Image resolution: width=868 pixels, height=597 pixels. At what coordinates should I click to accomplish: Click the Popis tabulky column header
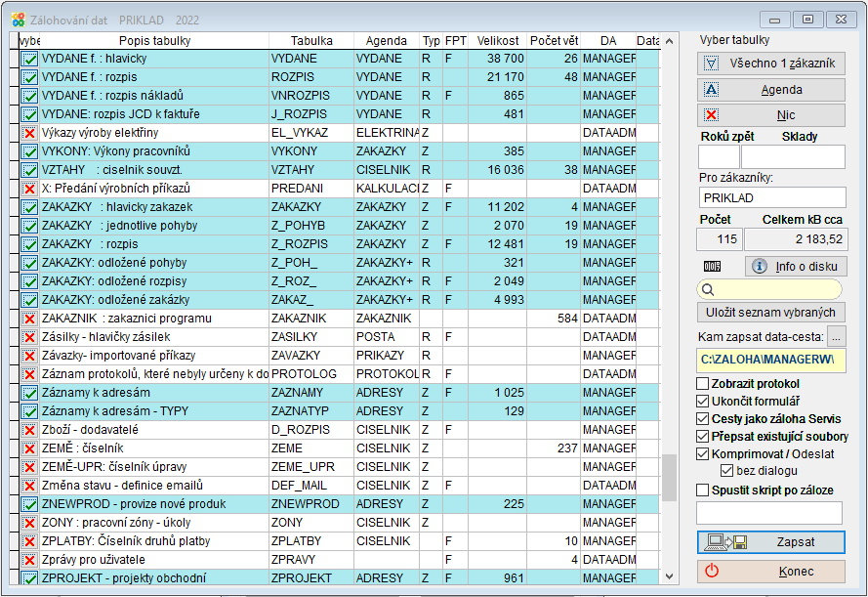154,41
